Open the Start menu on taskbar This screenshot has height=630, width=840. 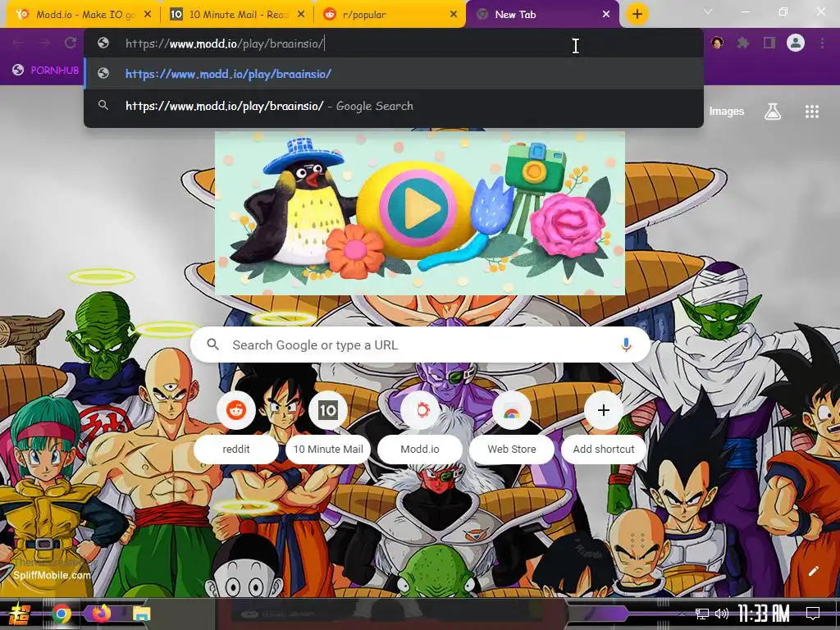click(20, 614)
